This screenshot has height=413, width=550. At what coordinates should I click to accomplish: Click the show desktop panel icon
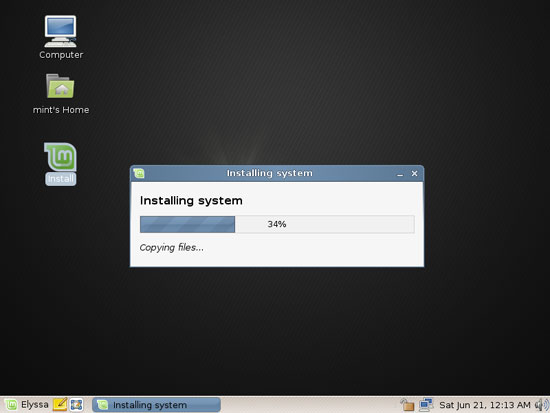(x=76, y=405)
